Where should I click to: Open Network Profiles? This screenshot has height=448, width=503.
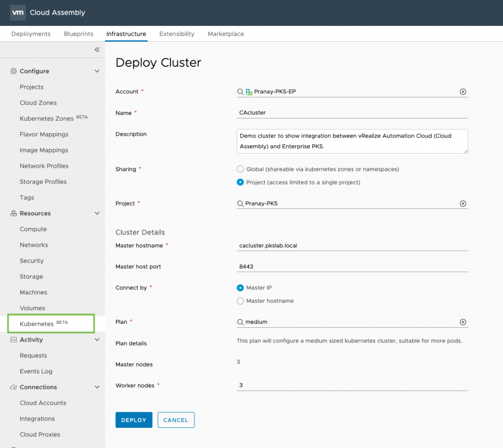point(44,166)
